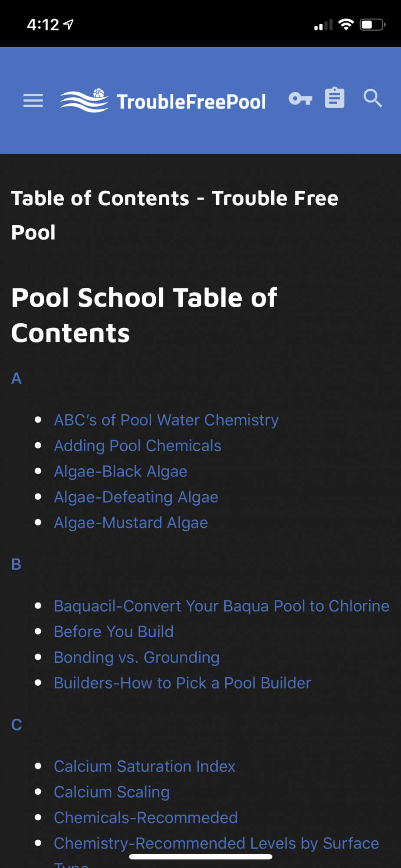Image resolution: width=401 pixels, height=868 pixels.
Task: Open the hamburger navigation menu
Action: [33, 100]
